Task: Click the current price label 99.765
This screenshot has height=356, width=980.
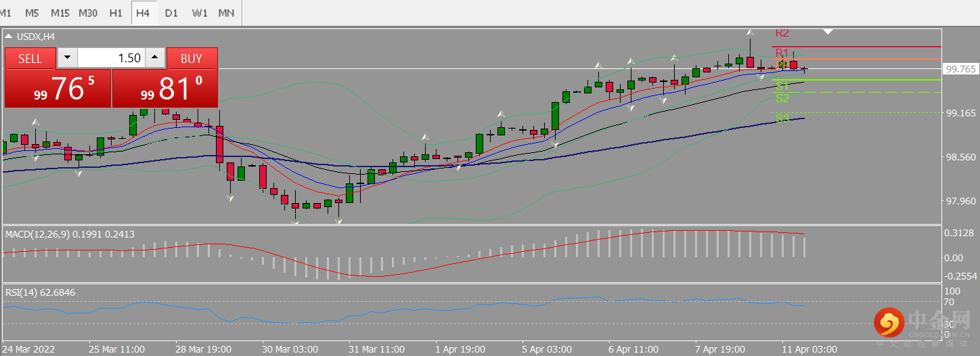Action: [961, 69]
